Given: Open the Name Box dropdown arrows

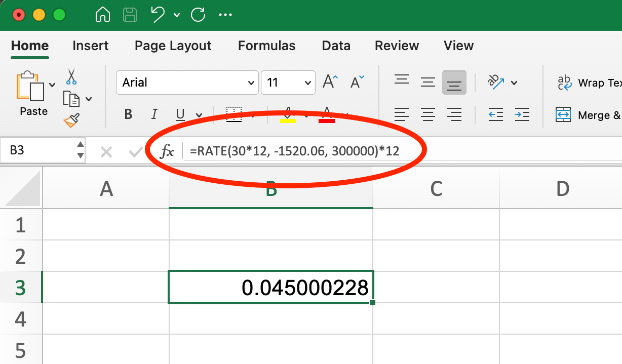Looking at the screenshot, I should coord(80,151).
